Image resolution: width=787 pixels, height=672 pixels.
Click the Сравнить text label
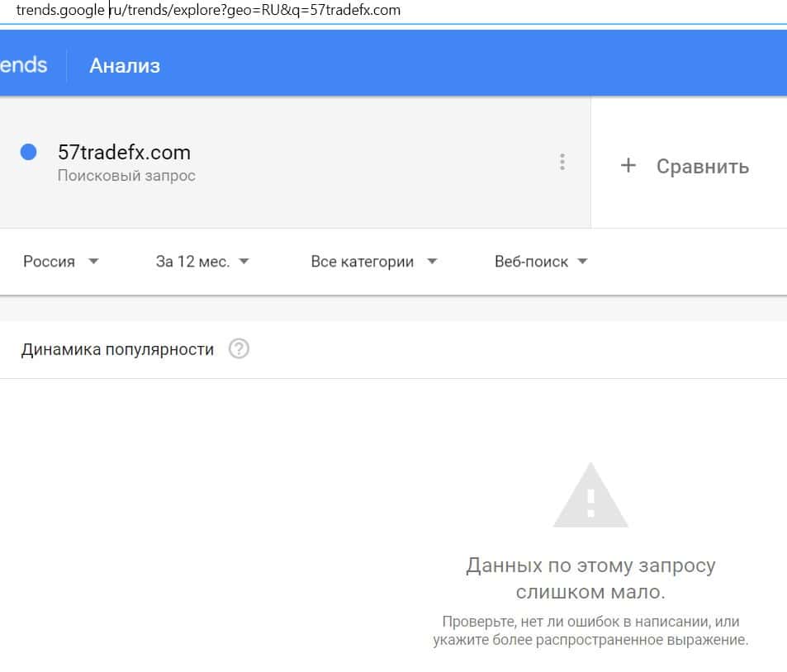click(x=703, y=166)
